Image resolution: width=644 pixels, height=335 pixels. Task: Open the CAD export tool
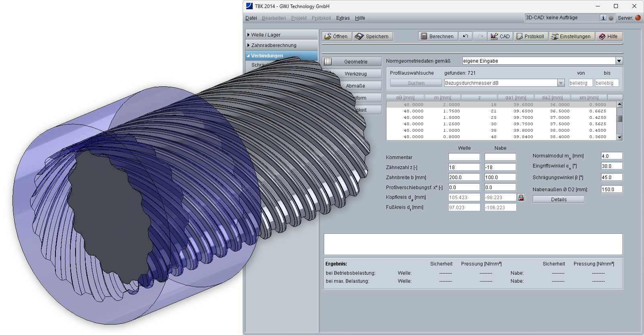(500, 37)
